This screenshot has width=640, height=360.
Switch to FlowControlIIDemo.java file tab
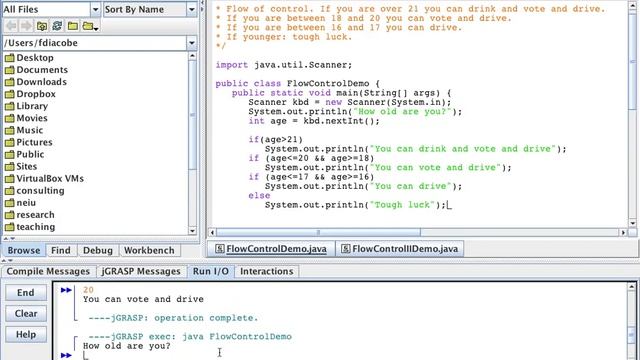tap(399, 249)
